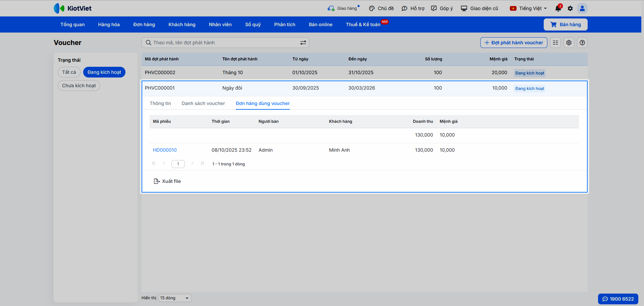Toggle the Đang kích hoạt status filter
This screenshot has height=306, width=644.
(104, 72)
